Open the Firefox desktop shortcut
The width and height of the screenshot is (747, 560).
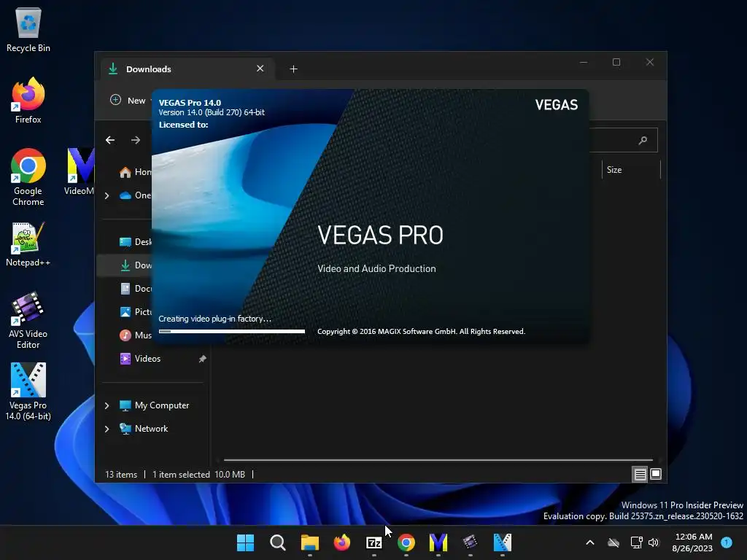pos(28,100)
